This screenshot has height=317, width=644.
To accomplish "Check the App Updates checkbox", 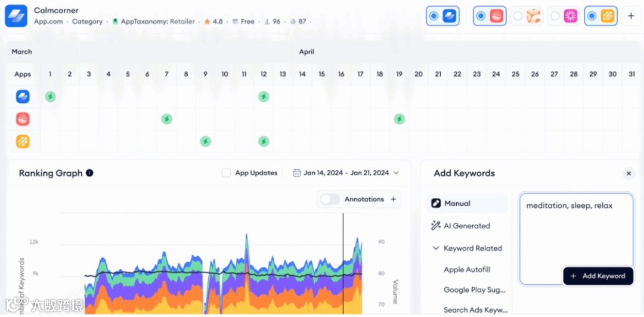I will (x=227, y=173).
